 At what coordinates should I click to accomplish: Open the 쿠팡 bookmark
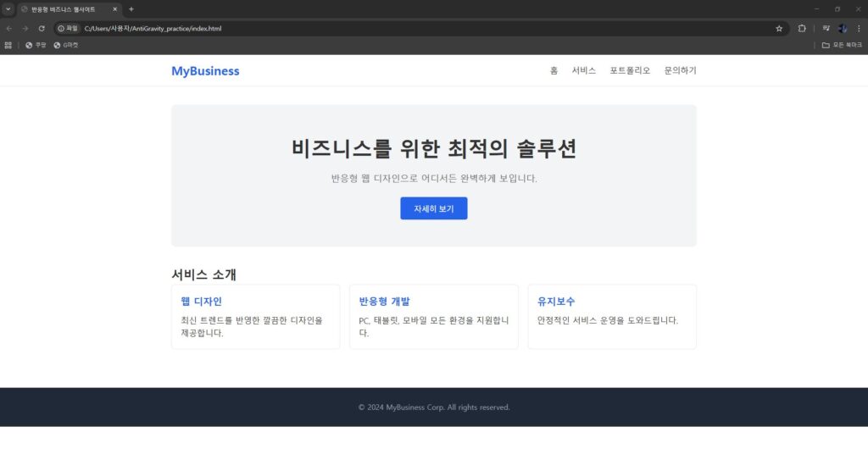pyautogui.click(x=36, y=46)
